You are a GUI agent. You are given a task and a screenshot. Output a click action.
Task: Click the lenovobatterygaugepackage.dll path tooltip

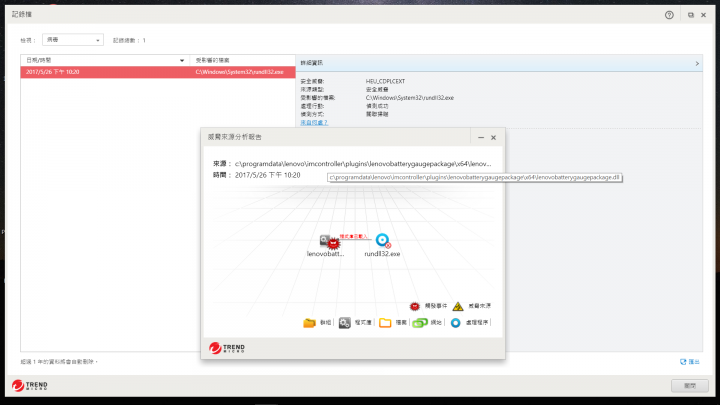click(x=475, y=177)
